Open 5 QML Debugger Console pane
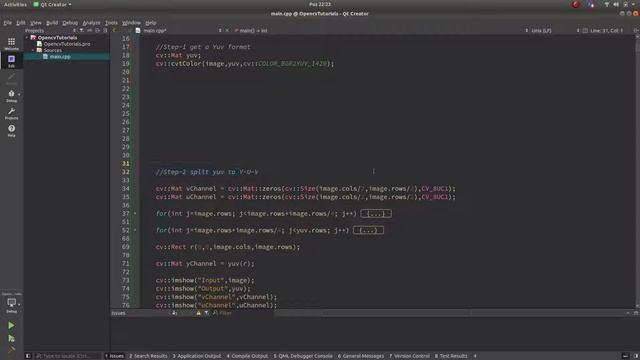The image size is (640, 360). (303, 356)
